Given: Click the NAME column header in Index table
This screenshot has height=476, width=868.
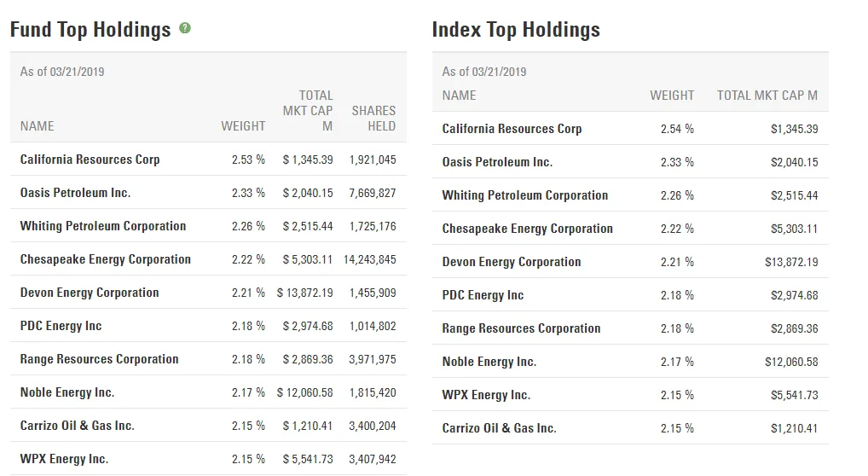Looking at the screenshot, I should (x=459, y=96).
